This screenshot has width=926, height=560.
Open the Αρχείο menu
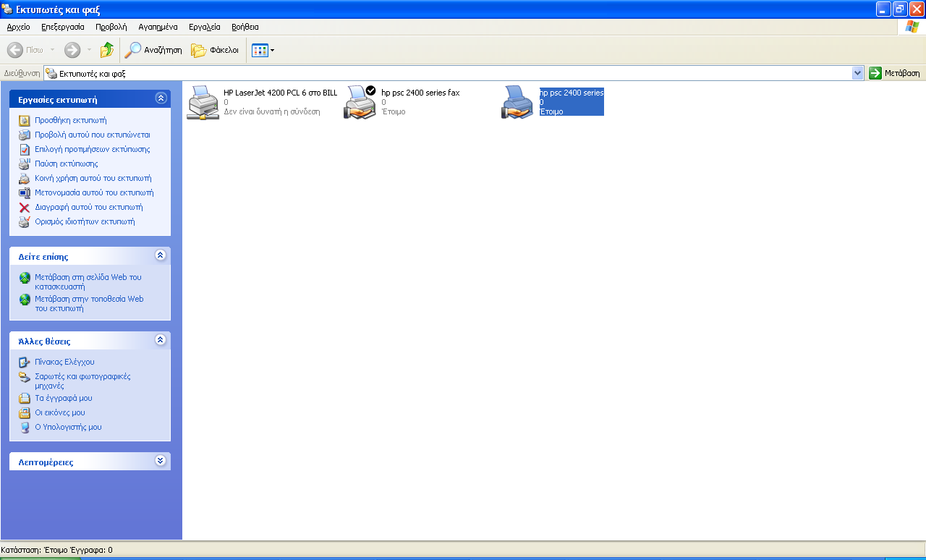[18, 27]
